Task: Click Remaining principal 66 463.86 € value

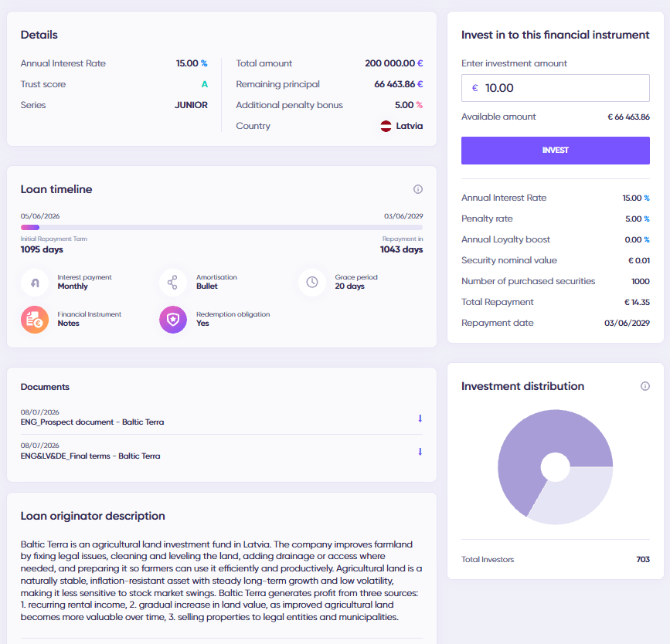Action: click(x=398, y=84)
